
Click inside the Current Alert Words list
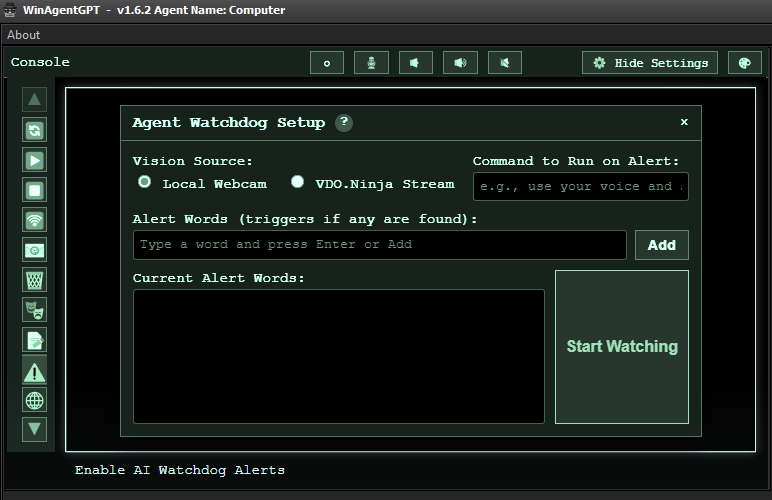click(x=339, y=356)
